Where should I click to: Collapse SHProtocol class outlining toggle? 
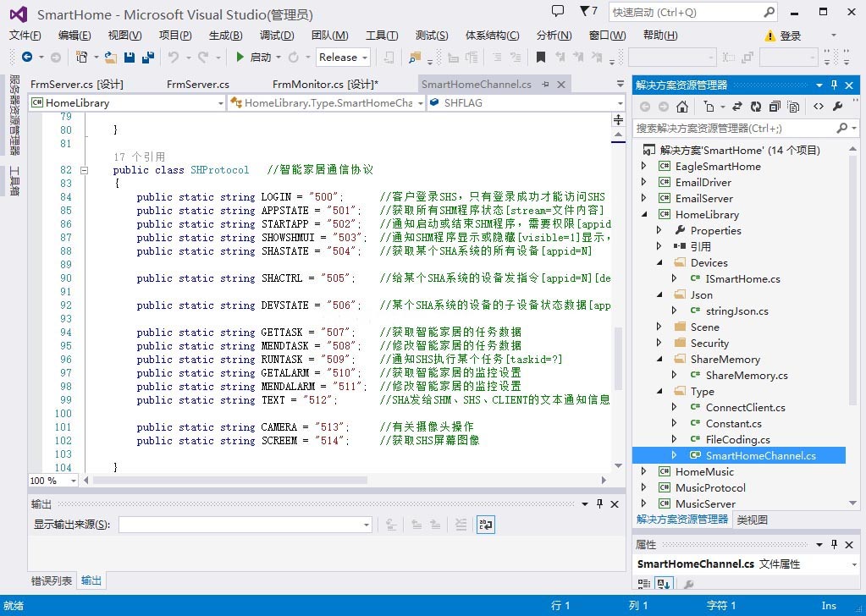(x=84, y=170)
